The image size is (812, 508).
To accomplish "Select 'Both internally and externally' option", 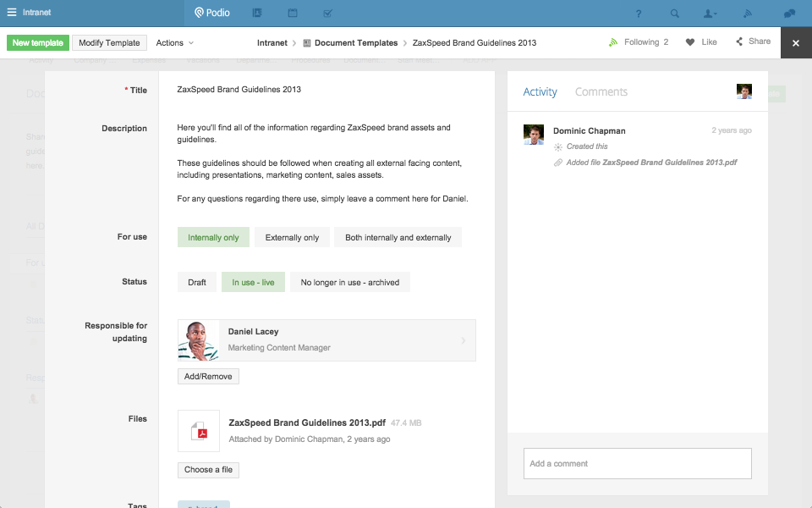I will click(x=398, y=238).
